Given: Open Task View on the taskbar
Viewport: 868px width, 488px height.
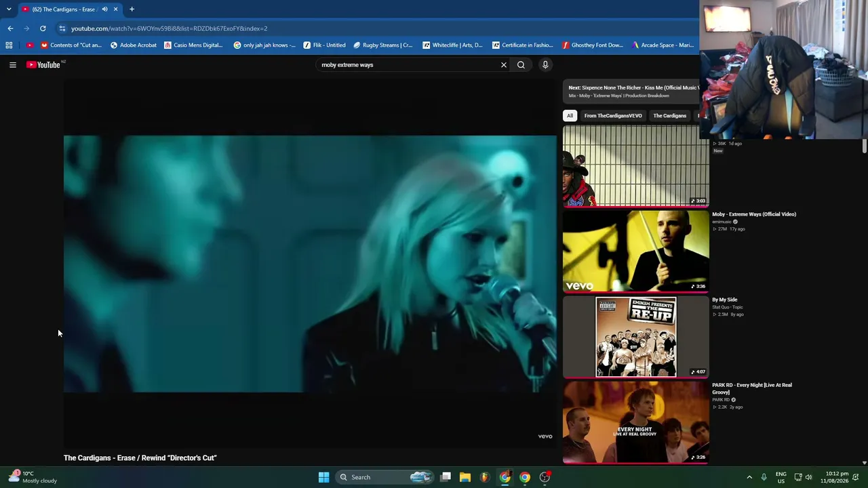Looking at the screenshot, I should point(446,477).
